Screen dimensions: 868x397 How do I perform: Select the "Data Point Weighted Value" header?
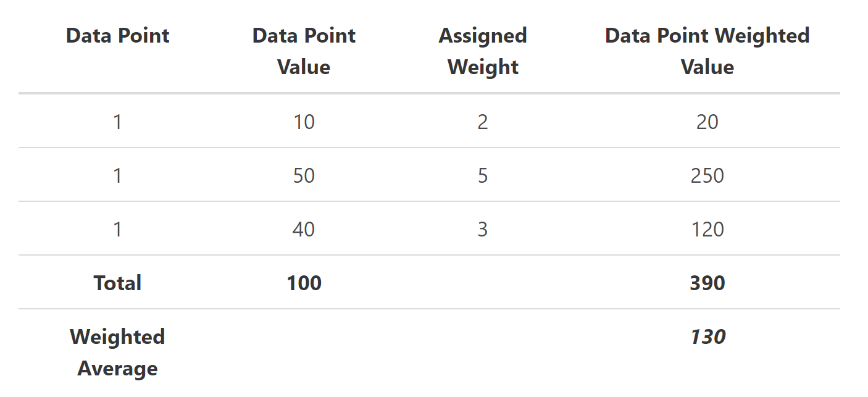(707, 51)
